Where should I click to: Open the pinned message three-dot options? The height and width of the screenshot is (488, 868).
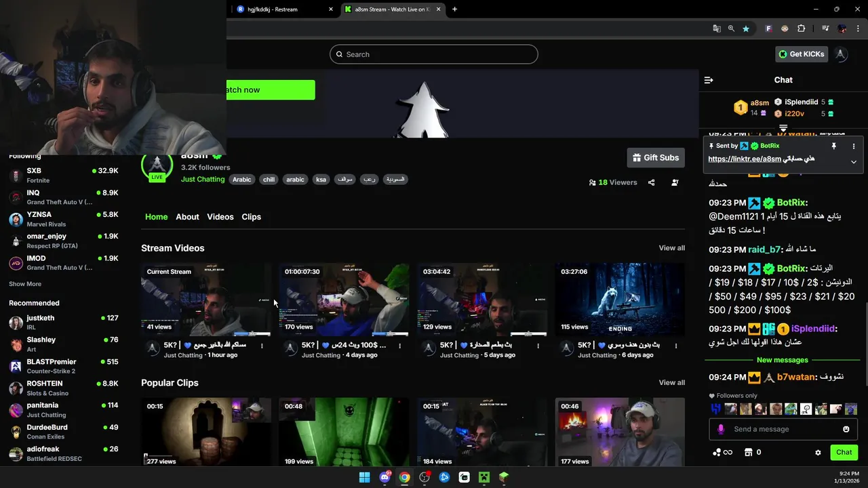click(854, 146)
